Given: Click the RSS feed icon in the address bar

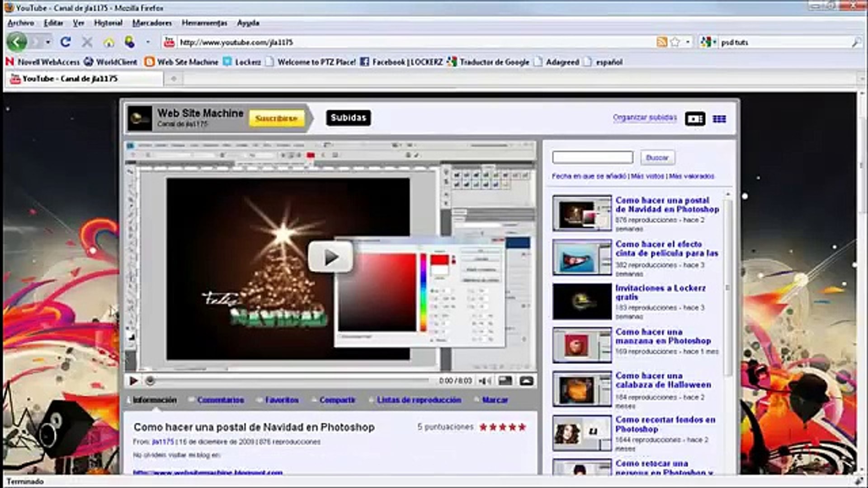Looking at the screenshot, I should point(661,42).
